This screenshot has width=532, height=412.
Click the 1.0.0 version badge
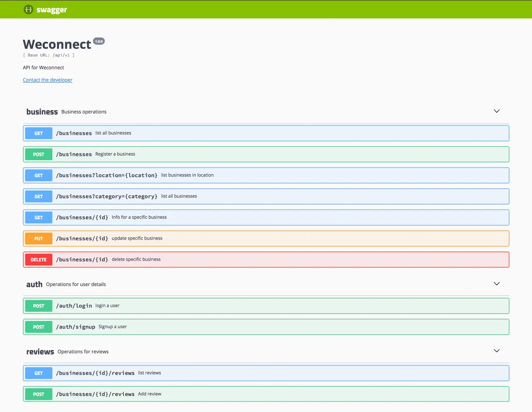point(99,41)
